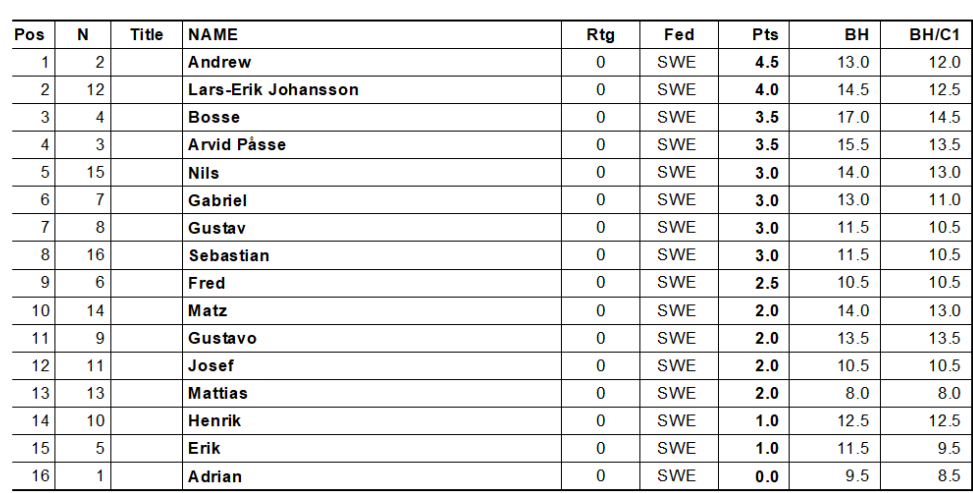
Task: Click the name Josef
Action: point(211,367)
